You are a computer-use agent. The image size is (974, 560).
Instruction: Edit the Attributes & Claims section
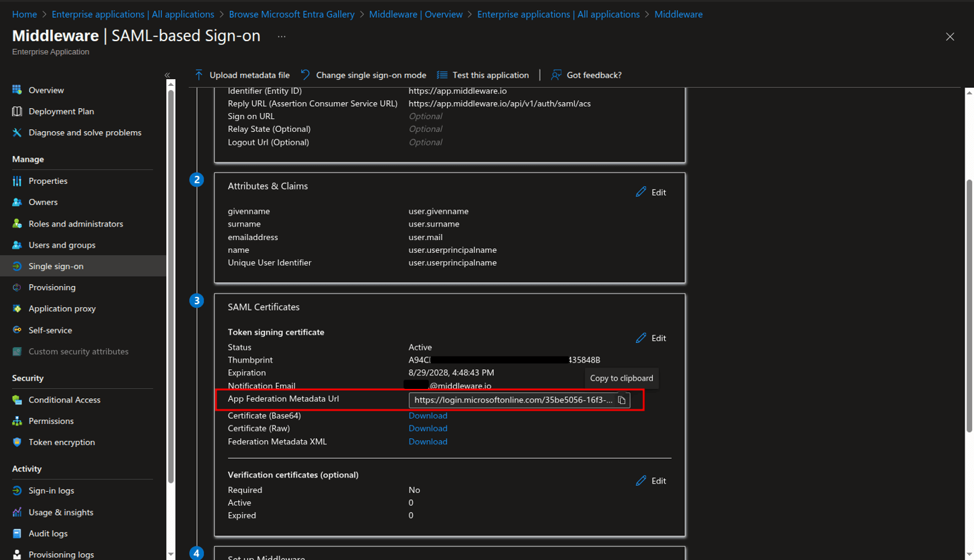coord(650,191)
